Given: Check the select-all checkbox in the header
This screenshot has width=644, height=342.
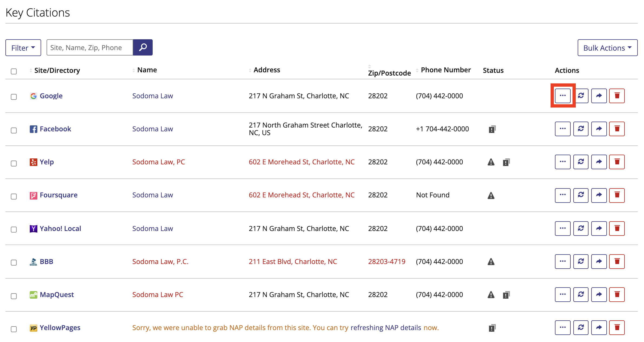Looking at the screenshot, I should pos(14,71).
